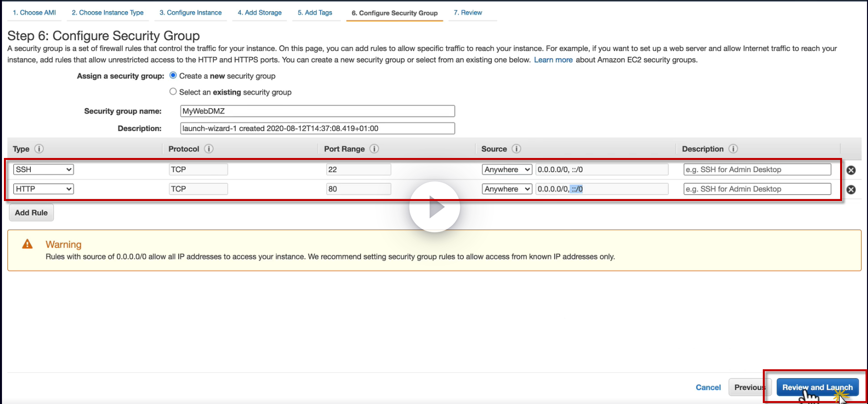Screen dimensions: 868x404
Task: Click the Add Rule button
Action: coord(31,213)
